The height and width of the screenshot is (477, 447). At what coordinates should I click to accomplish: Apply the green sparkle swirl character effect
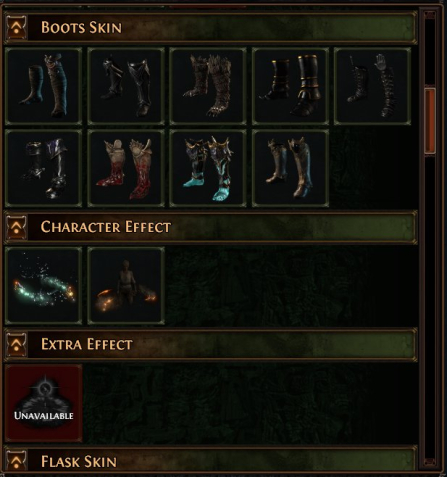point(43,286)
